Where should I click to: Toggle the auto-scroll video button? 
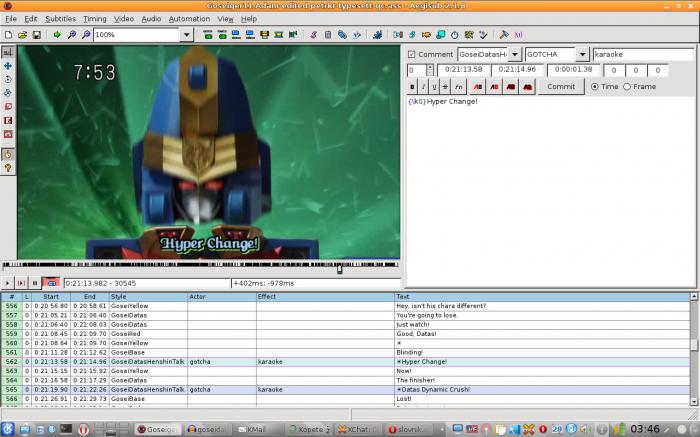[x=51, y=283]
